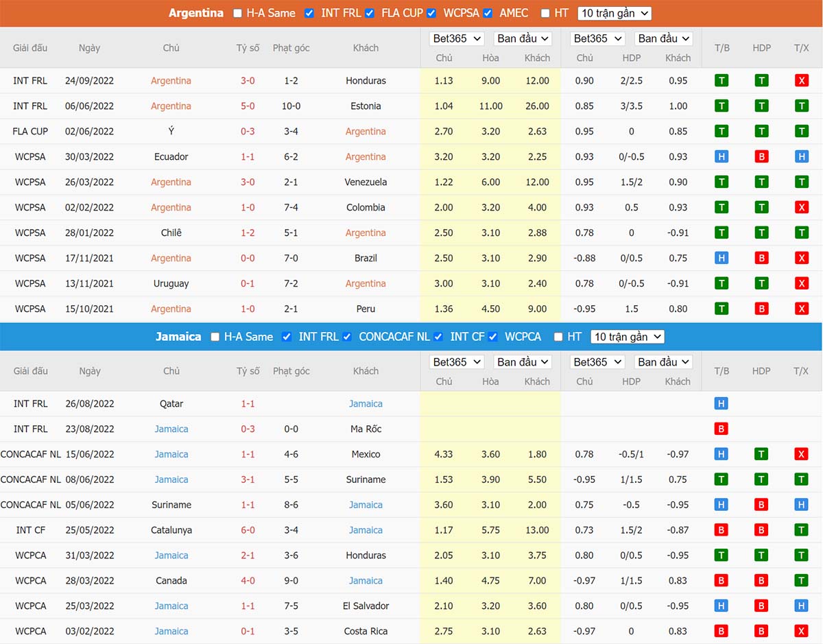The height and width of the screenshot is (644, 823).
Task: Click the 26.00 odds cell for Estonia match
Action: coord(537,106)
